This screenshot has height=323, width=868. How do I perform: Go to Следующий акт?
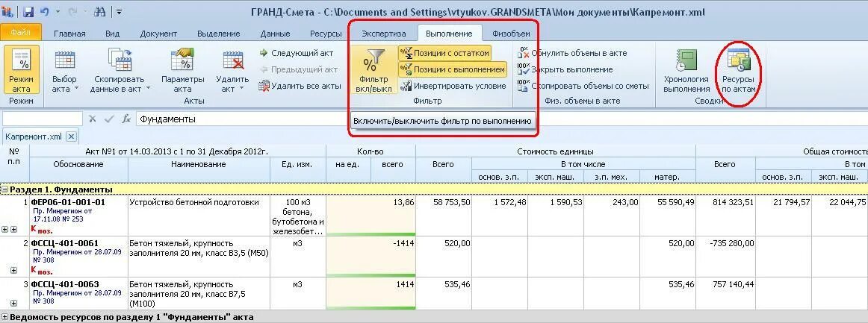(296, 53)
